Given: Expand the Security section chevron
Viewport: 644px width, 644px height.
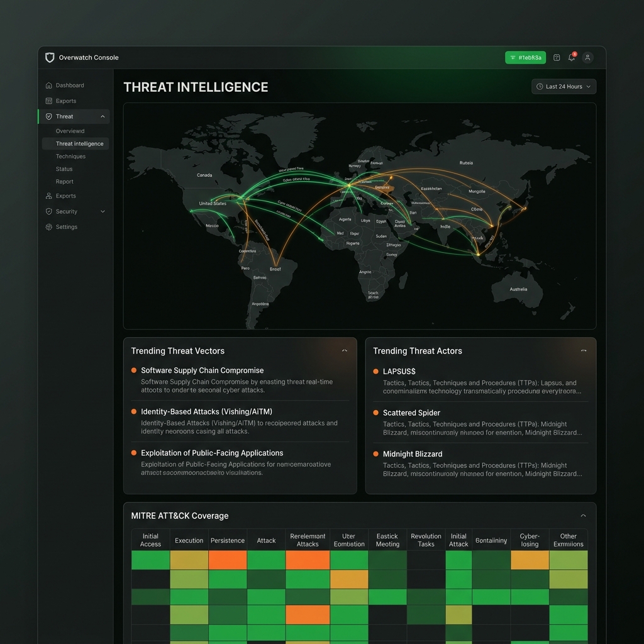Looking at the screenshot, I should coord(103,211).
